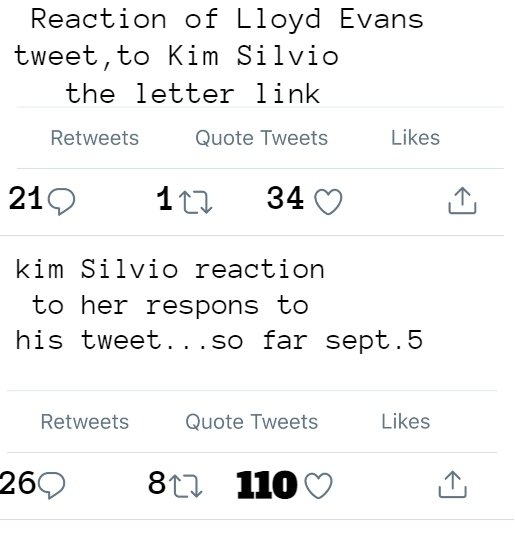
Task: Tap the reply bubble icon beside 21
Action: (x=61, y=201)
